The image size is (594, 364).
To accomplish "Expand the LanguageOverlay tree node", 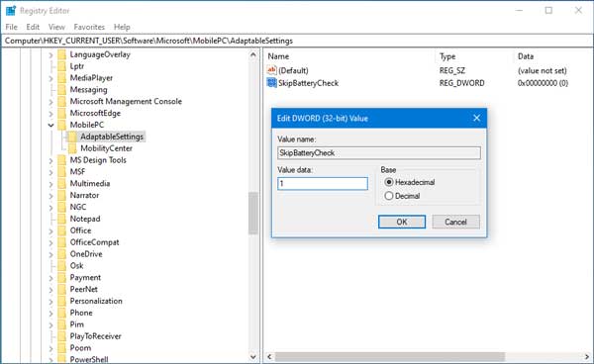I will click(x=50, y=55).
